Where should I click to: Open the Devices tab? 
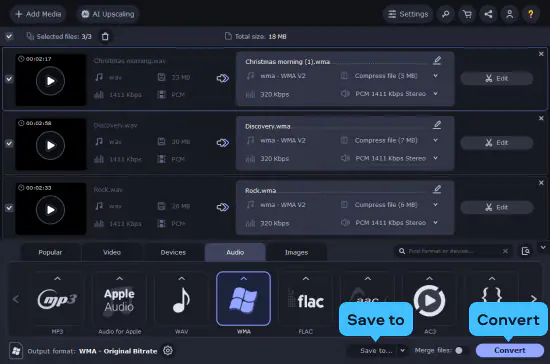173,252
